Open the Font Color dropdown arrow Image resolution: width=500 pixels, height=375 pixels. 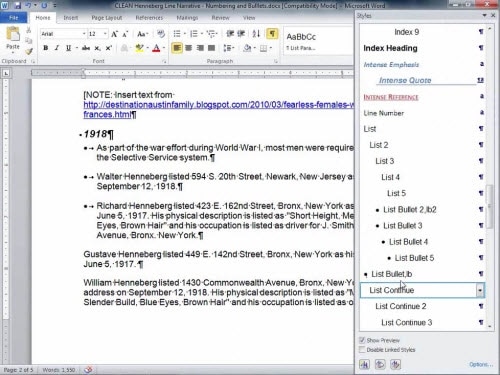(164, 48)
